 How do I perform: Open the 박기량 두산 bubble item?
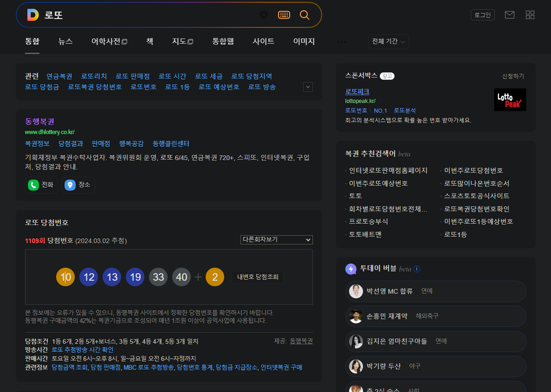point(436,366)
